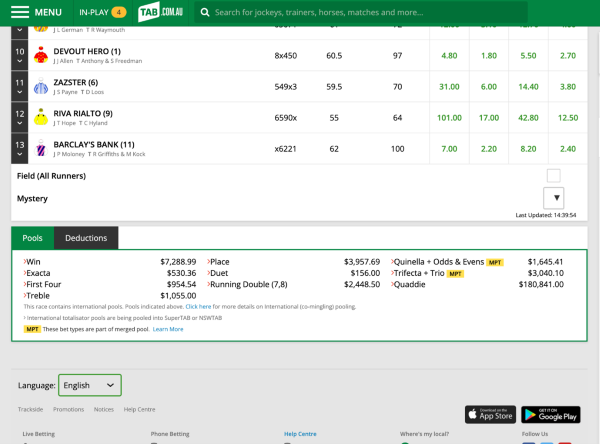Open Quinella + Odds & Evens pool

[437, 262]
